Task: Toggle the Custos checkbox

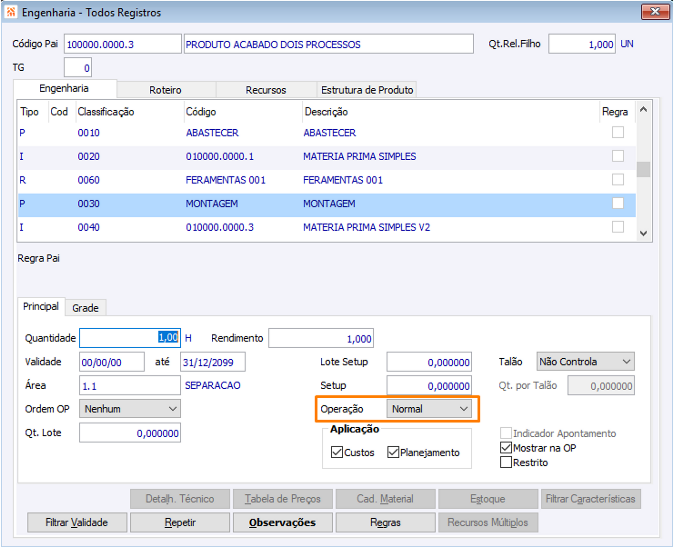Action: click(337, 453)
